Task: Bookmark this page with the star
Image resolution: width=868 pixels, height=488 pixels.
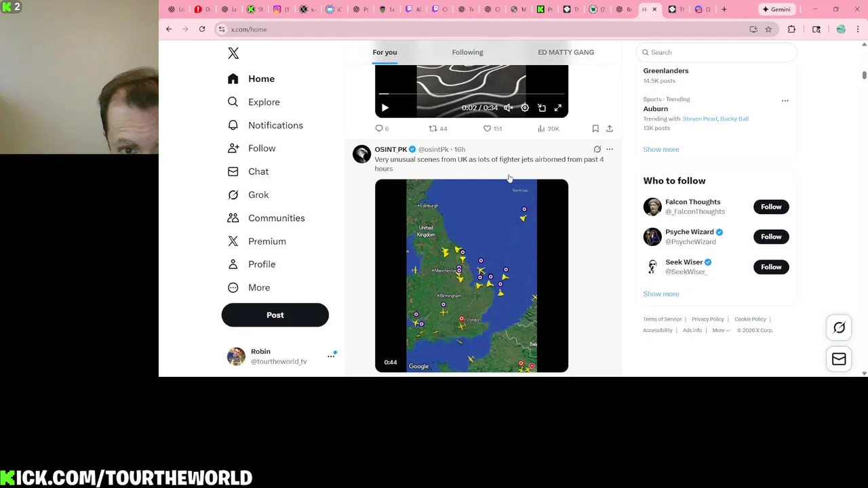Action: click(x=768, y=29)
